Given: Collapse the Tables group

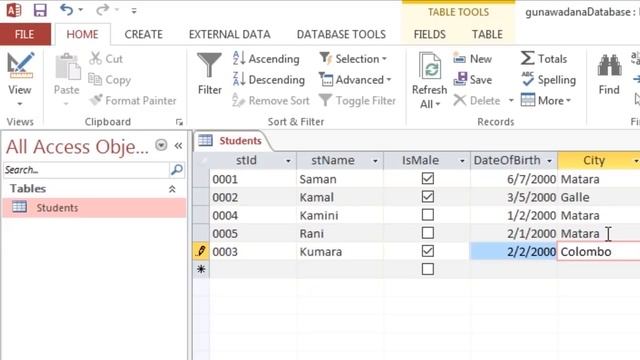Looking at the screenshot, I should click(x=172, y=189).
